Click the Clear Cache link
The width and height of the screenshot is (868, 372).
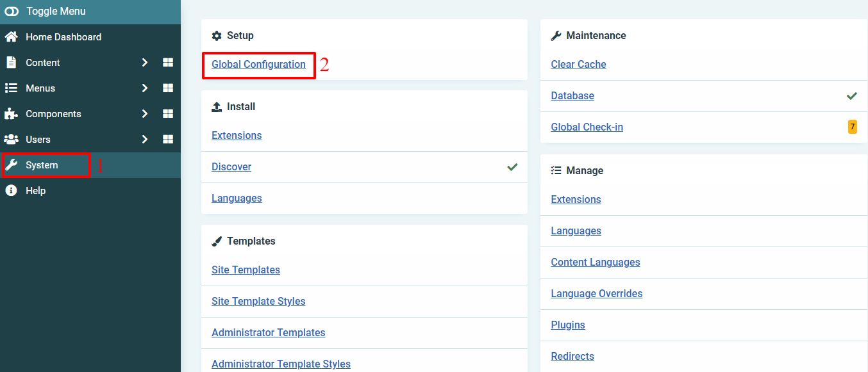pos(578,64)
